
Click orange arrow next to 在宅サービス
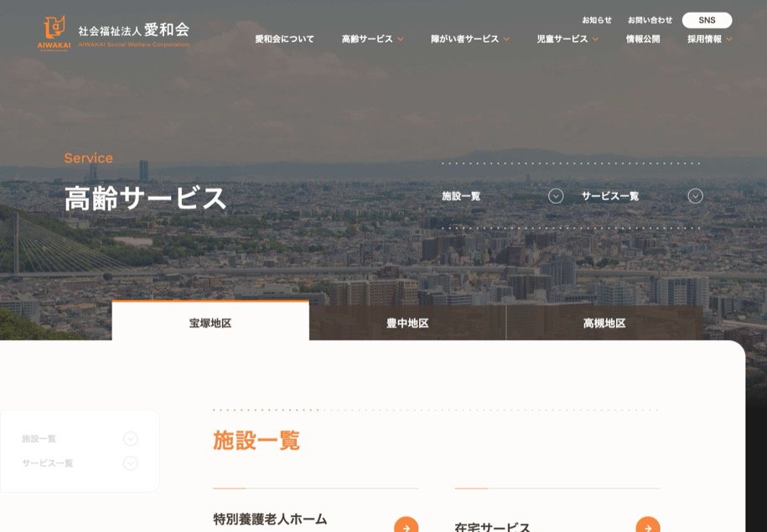point(648,525)
